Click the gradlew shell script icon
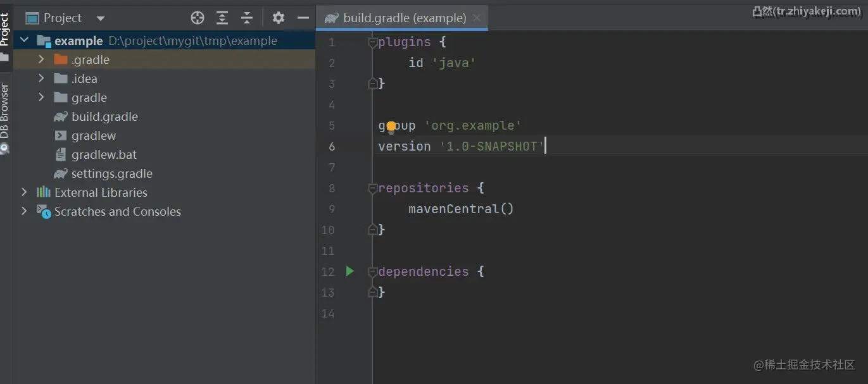This screenshot has width=868, height=384. click(61, 135)
